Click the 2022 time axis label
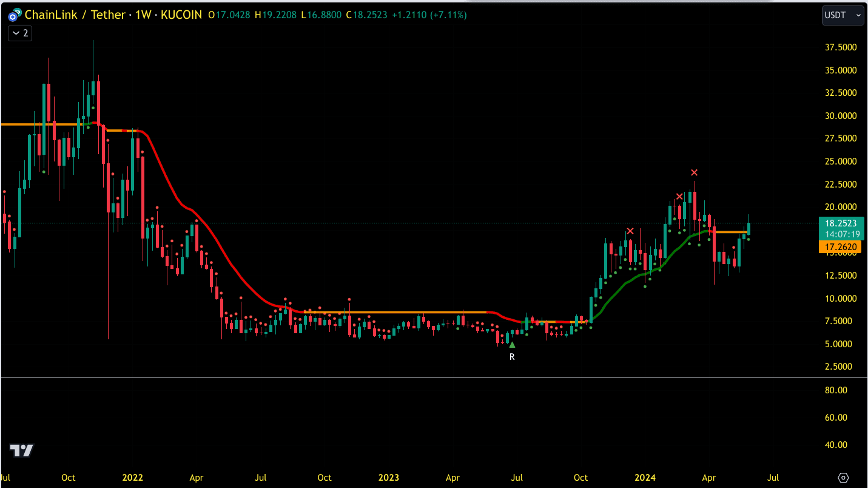Image resolution: width=868 pixels, height=488 pixels. [132, 478]
